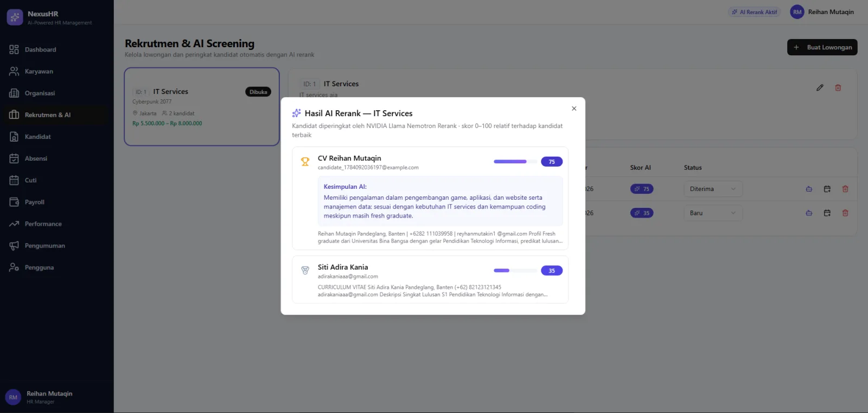Click RM avatar in sidebar footer
This screenshot has height=413, width=868.
(x=13, y=397)
